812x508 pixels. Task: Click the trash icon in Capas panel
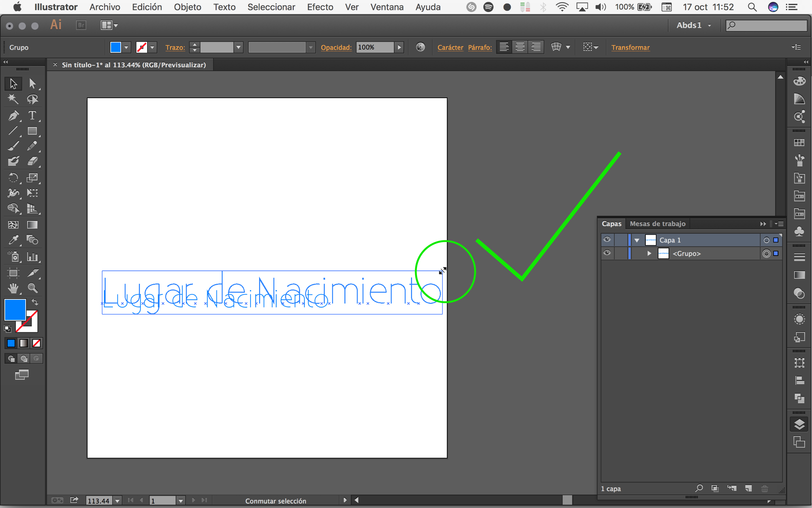pos(764,488)
